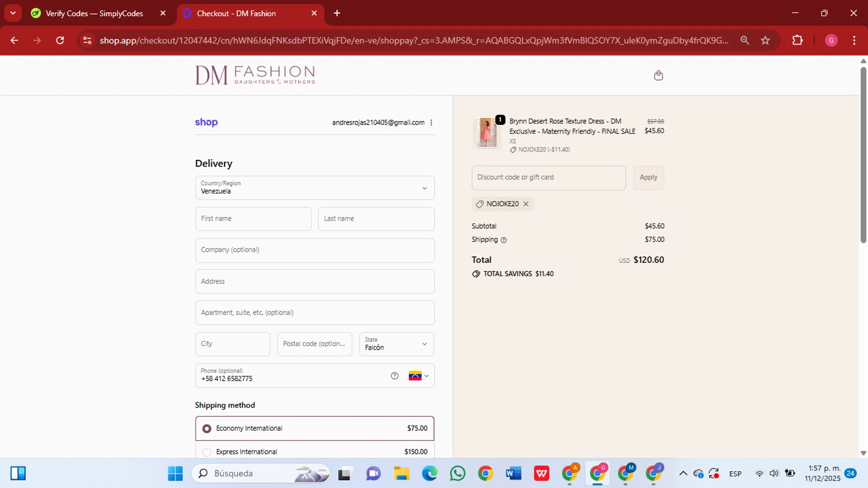Open the Country/Region dropdown
This screenshot has width=868, height=488.
click(315, 188)
